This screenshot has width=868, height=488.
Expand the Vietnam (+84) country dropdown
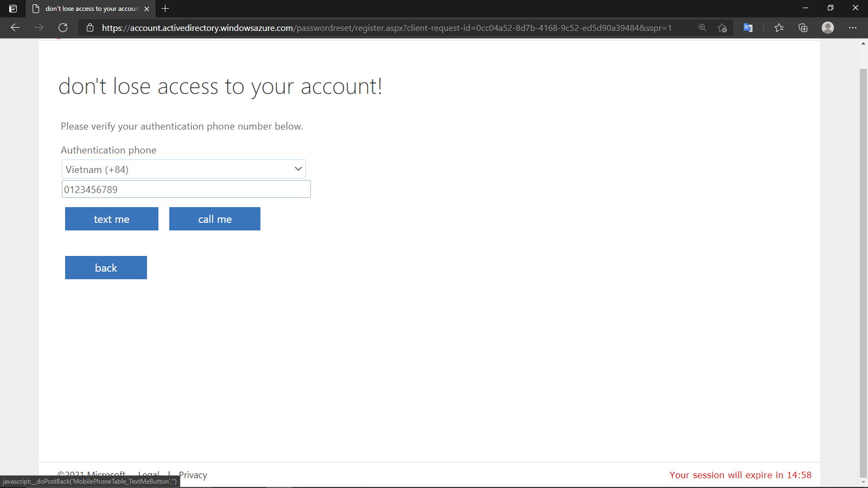coord(184,169)
